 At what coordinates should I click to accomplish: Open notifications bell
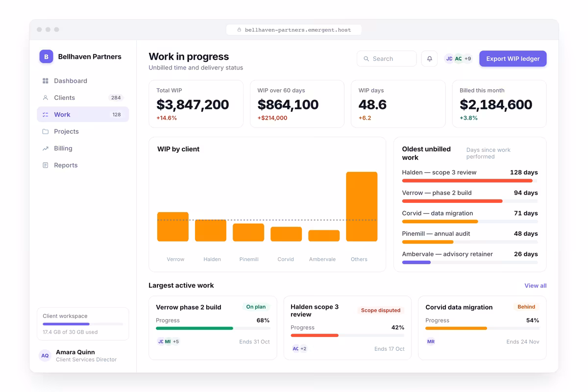pos(429,59)
